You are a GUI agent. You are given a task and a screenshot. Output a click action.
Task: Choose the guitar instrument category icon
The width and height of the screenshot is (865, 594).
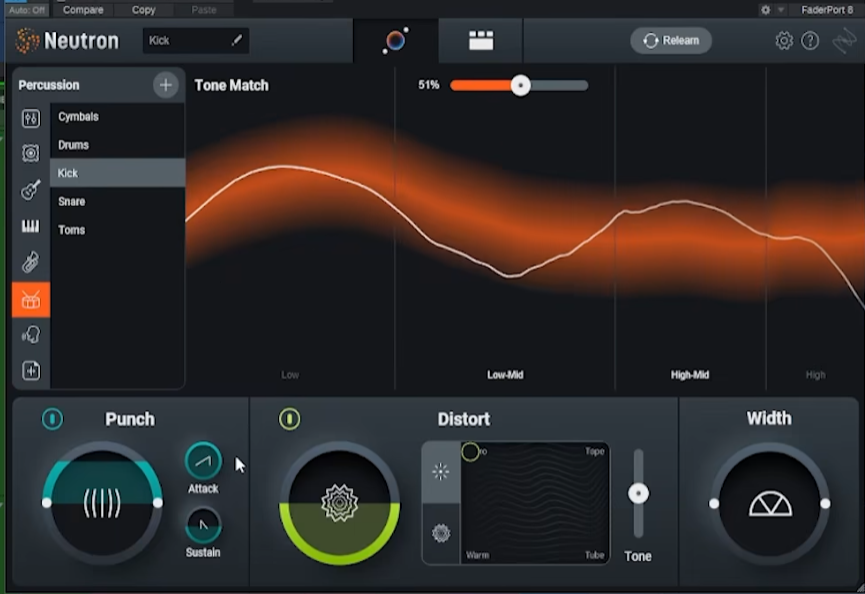tap(31, 189)
